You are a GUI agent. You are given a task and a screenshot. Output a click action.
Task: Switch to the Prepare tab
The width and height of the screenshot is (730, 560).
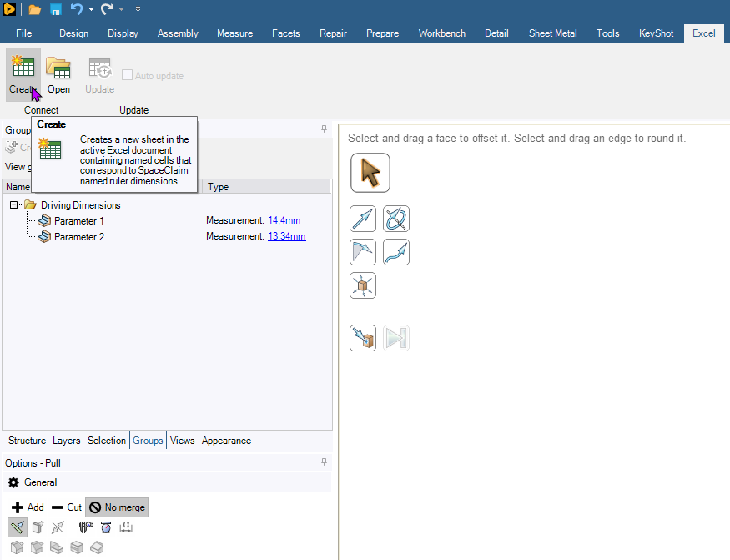(382, 33)
